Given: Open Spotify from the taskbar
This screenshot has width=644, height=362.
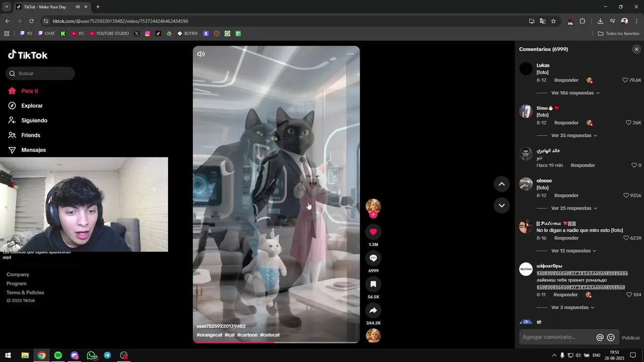Looking at the screenshot, I should 58,355.
